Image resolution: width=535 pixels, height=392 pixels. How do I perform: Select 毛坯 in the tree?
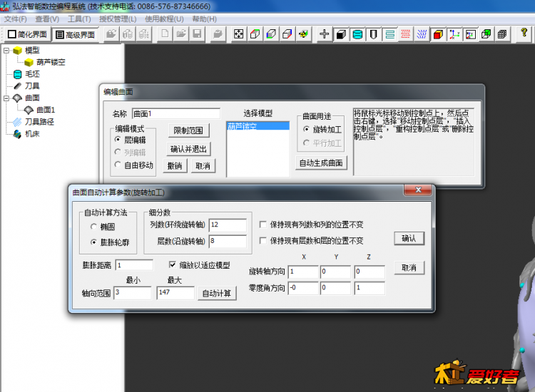[x=32, y=74]
